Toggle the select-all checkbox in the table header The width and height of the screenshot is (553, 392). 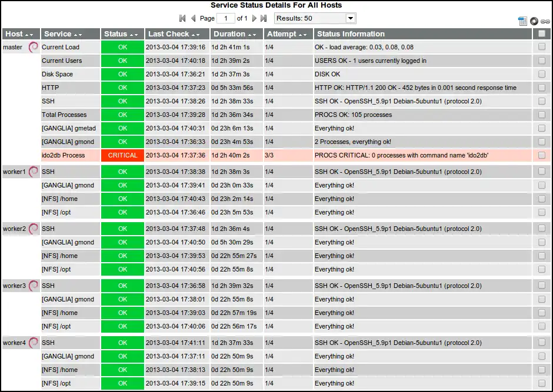541,34
